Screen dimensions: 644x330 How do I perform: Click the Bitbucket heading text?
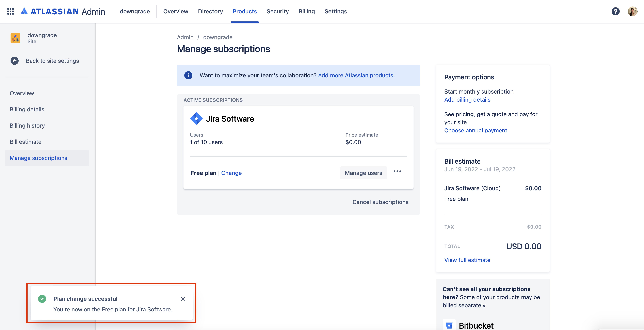tap(476, 326)
